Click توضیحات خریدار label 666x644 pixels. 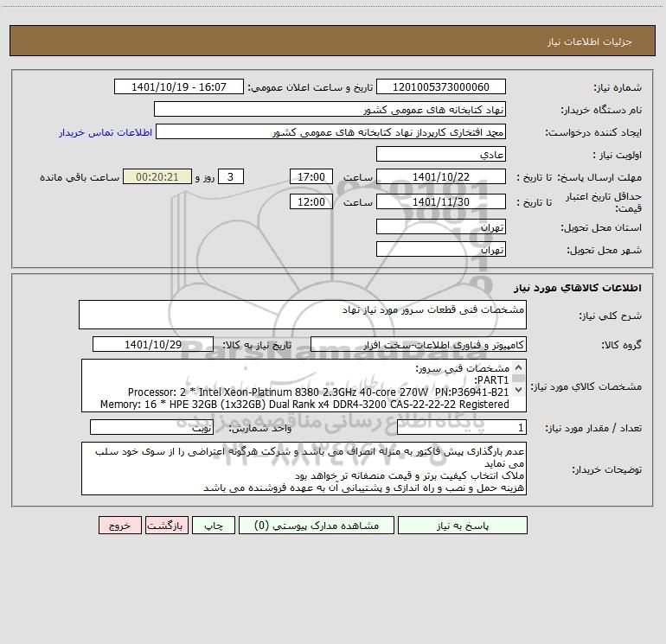point(607,469)
